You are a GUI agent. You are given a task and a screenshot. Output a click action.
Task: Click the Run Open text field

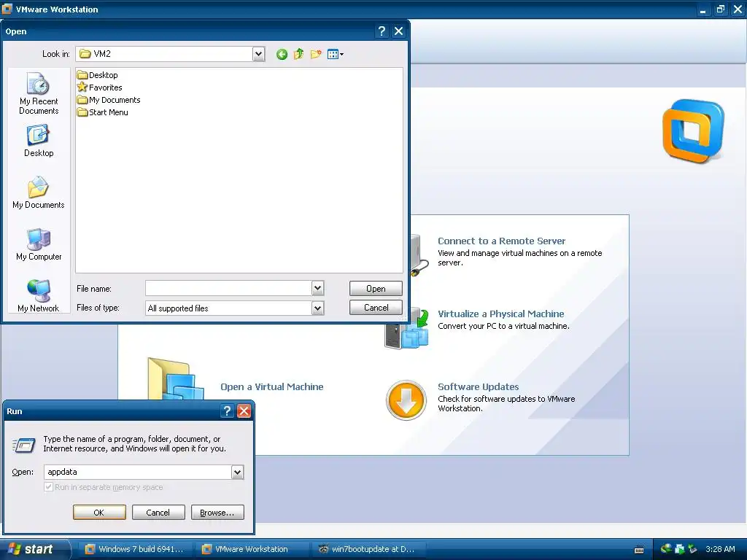click(138, 472)
